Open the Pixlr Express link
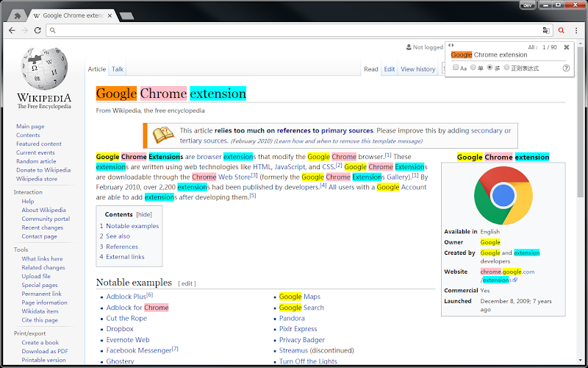 coord(298,329)
